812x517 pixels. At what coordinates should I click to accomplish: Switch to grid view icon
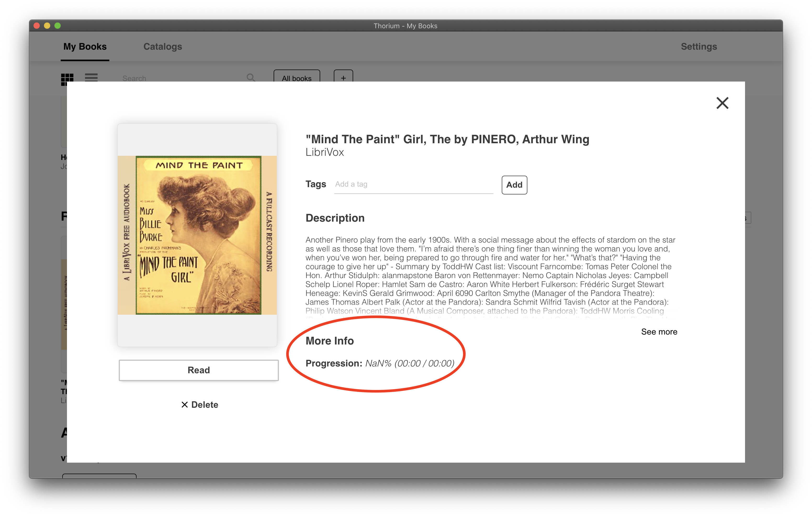pyautogui.click(x=67, y=79)
